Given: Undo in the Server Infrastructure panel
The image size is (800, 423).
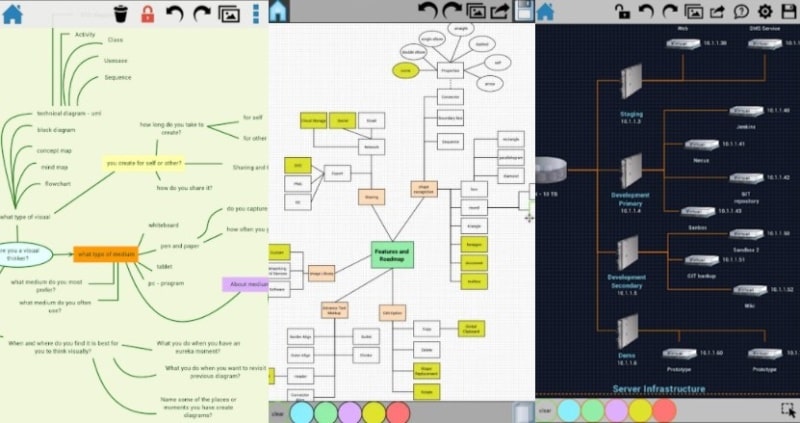Looking at the screenshot, I should tap(646, 11).
